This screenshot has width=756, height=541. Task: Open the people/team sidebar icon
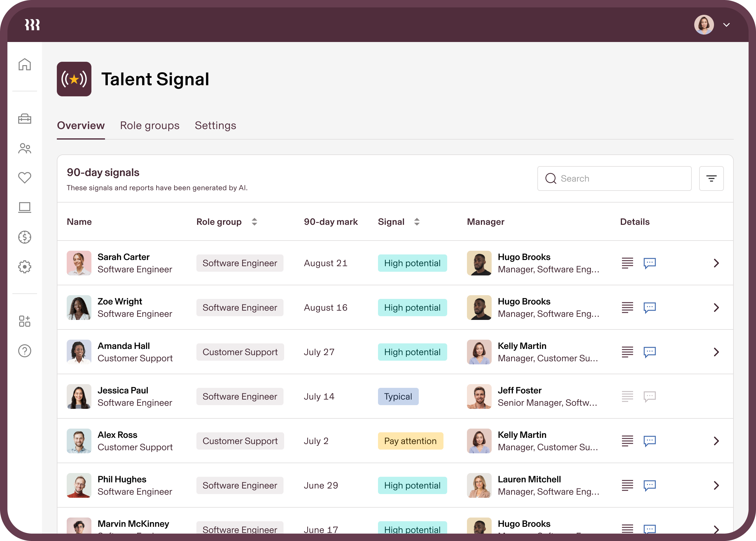pyautogui.click(x=25, y=149)
